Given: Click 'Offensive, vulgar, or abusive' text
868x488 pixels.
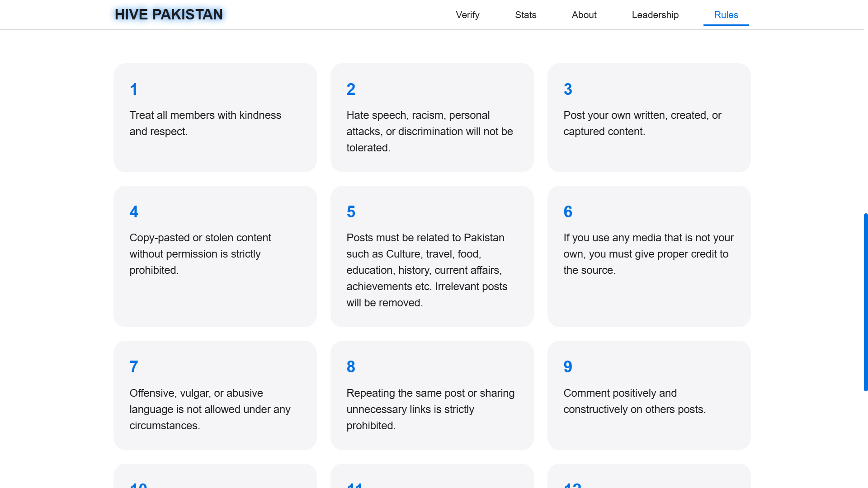Looking at the screenshot, I should click(210, 409).
